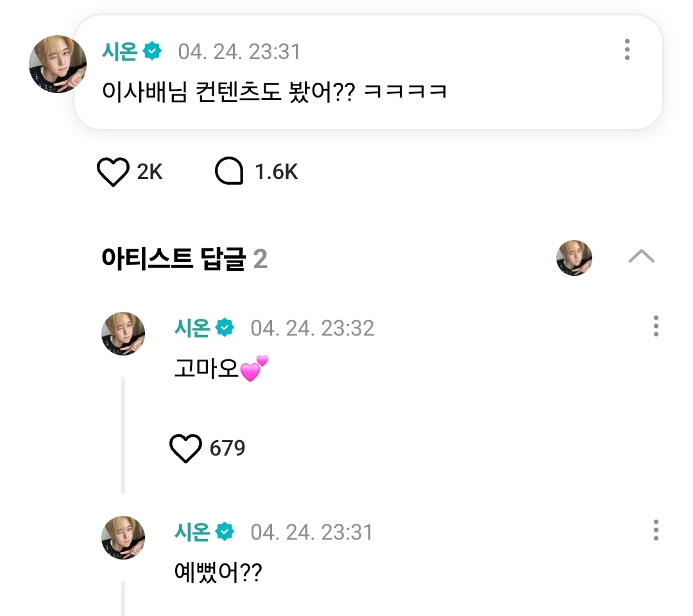This screenshot has height=616, width=693.
Task: Open comments bubble showing 1.6K
Action: [229, 171]
